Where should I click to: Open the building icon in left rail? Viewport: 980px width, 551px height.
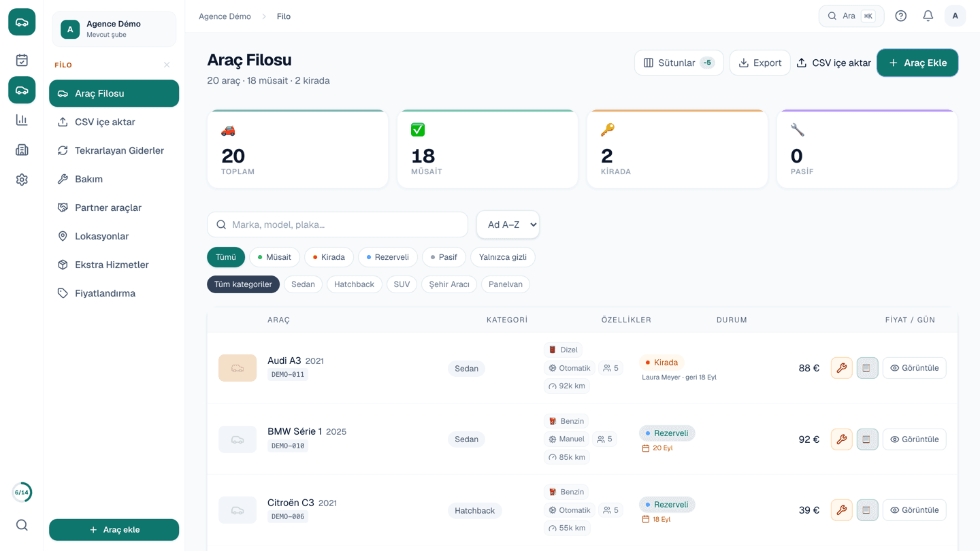pos(22,150)
